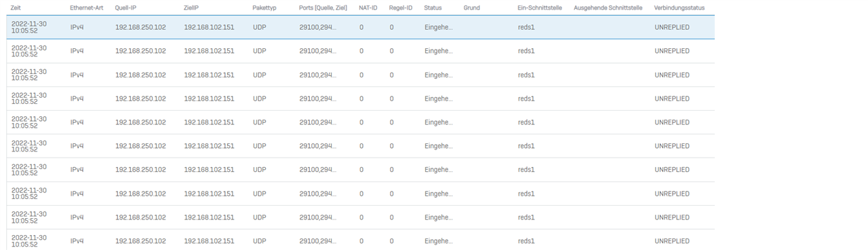Select the Ein-Schnittstelle column header
Screen dimensions: 868x250
tap(539, 7)
